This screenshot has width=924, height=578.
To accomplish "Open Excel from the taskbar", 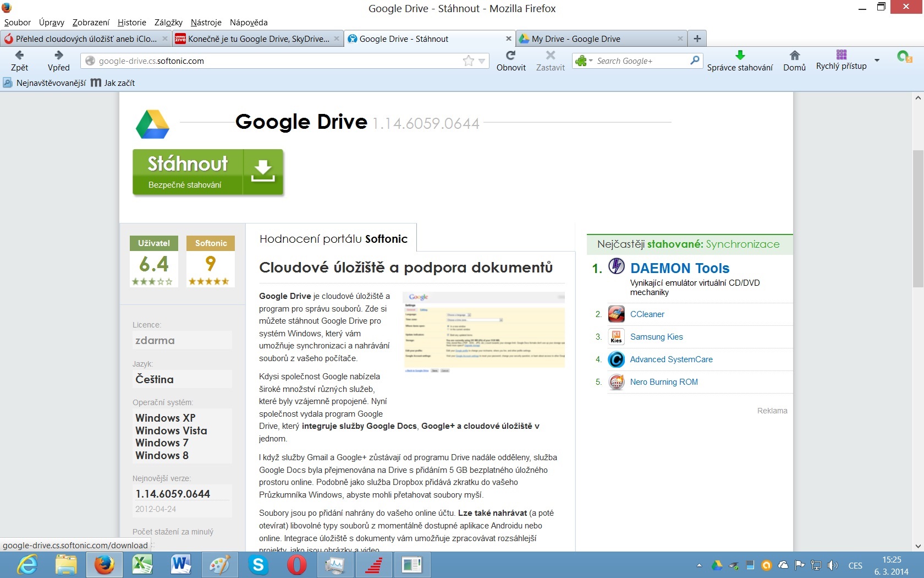I will [142, 565].
